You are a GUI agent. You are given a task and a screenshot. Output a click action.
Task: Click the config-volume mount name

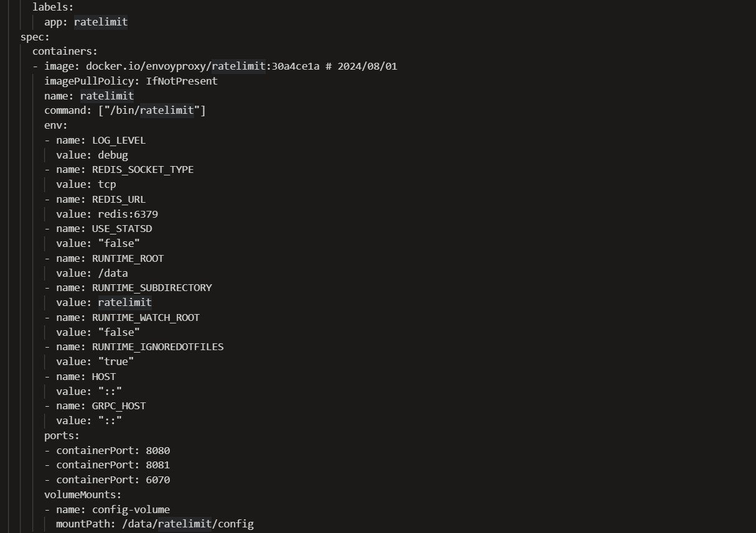click(x=131, y=509)
